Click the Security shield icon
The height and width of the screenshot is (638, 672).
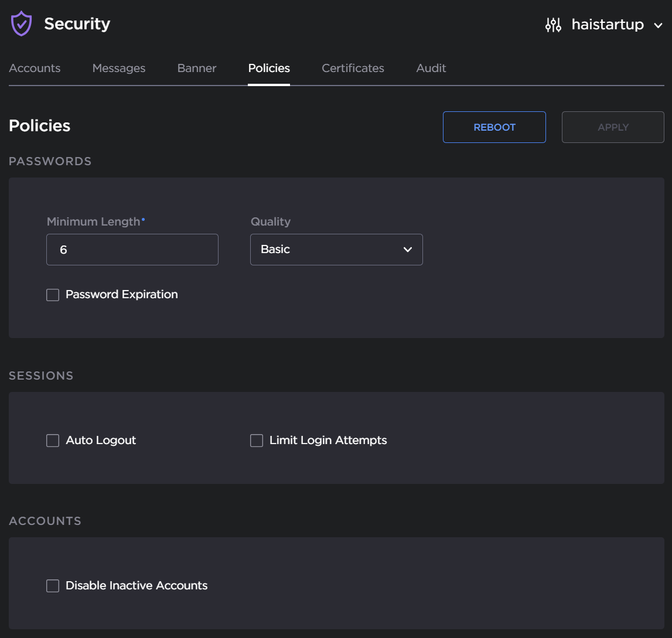click(22, 24)
